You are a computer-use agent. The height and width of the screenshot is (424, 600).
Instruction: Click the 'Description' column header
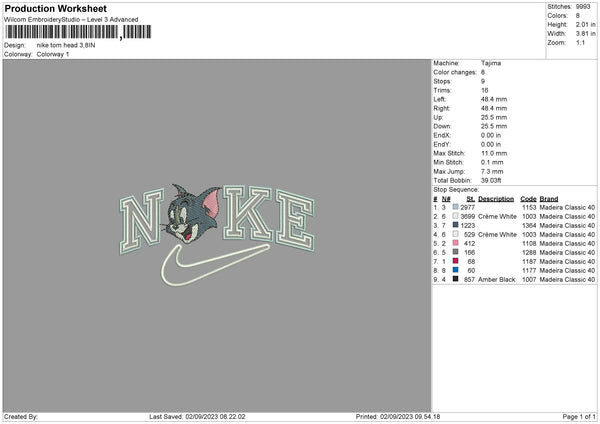click(x=496, y=199)
